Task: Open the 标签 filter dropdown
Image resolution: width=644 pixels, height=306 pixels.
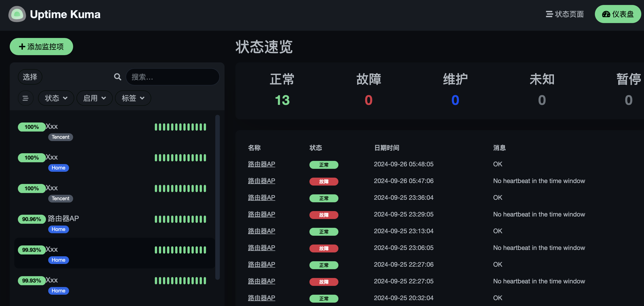Action: tap(133, 98)
